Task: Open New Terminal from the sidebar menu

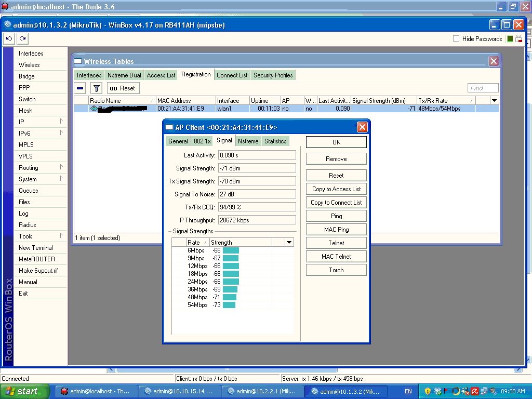Action: [36, 248]
